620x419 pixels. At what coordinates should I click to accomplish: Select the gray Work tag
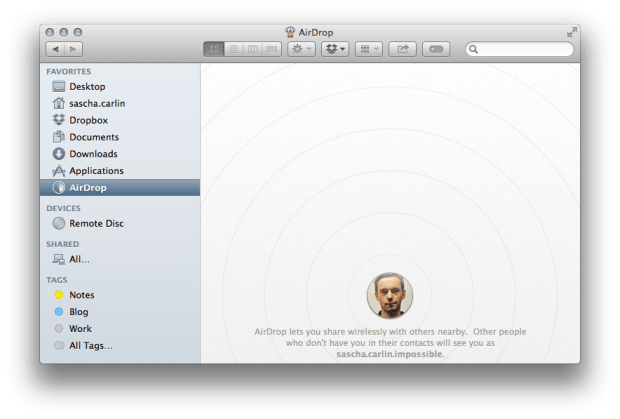pyautogui.click(x=120, y=328)
